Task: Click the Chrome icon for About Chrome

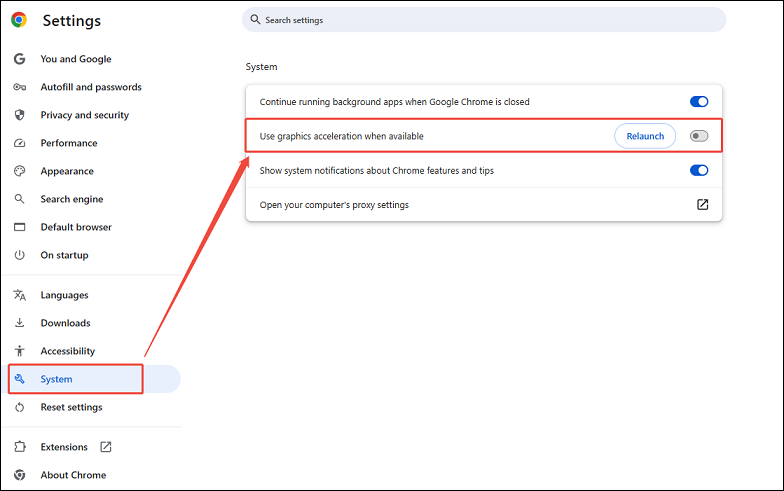Action: (20, 475)
